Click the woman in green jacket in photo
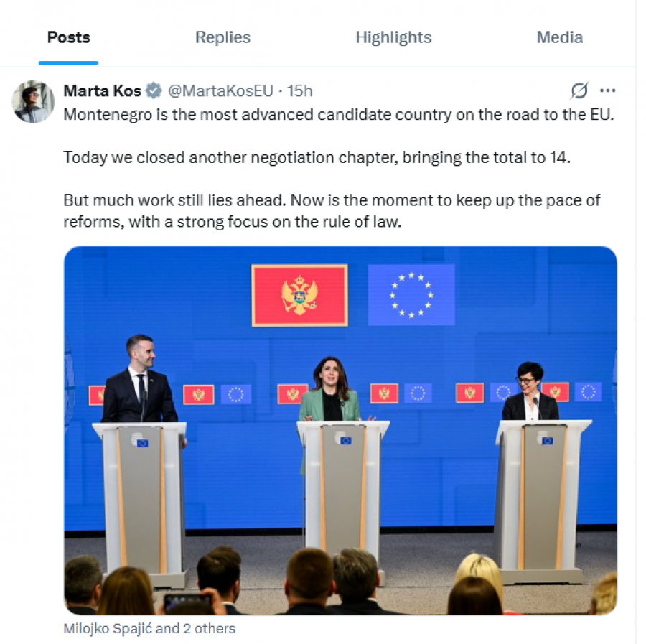This screenshot has height=644, width=646. pos(329,389)
